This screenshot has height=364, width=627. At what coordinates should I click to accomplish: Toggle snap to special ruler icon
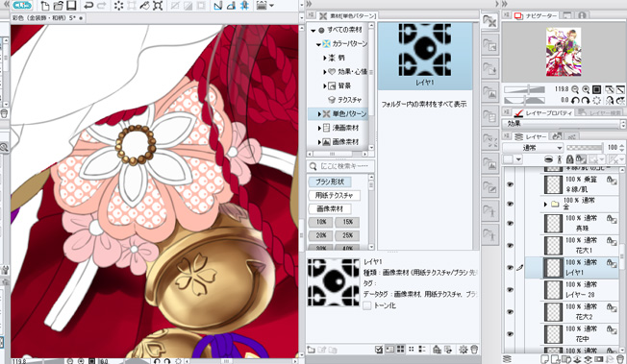point(231,6)
